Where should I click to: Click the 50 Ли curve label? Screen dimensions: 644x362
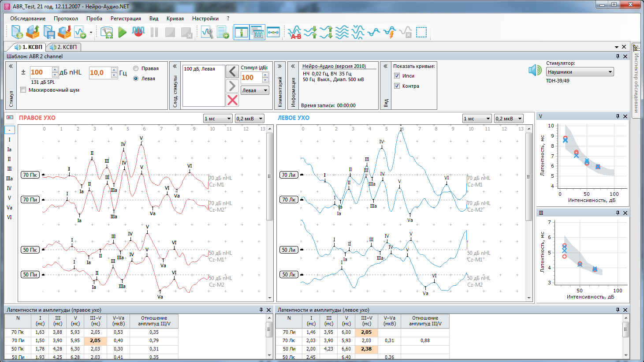click(289, 250)
